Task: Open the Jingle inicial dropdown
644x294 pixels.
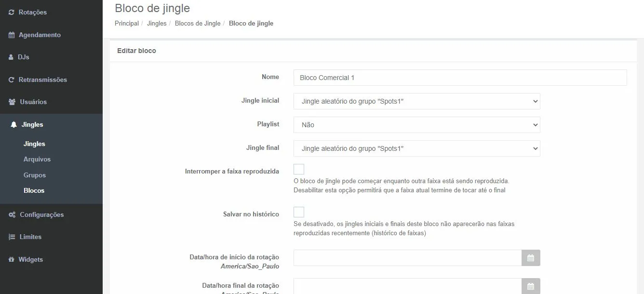Action: pos(416,101)
